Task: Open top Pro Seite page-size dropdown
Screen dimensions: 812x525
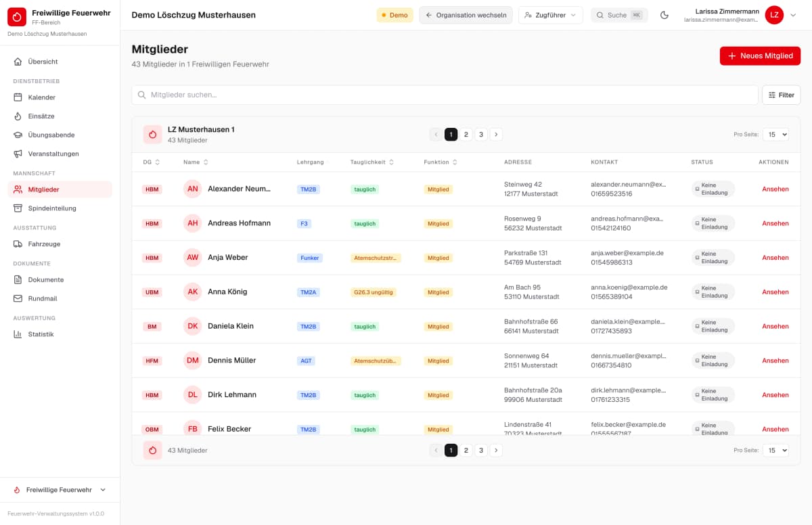Action: [775, 135]
